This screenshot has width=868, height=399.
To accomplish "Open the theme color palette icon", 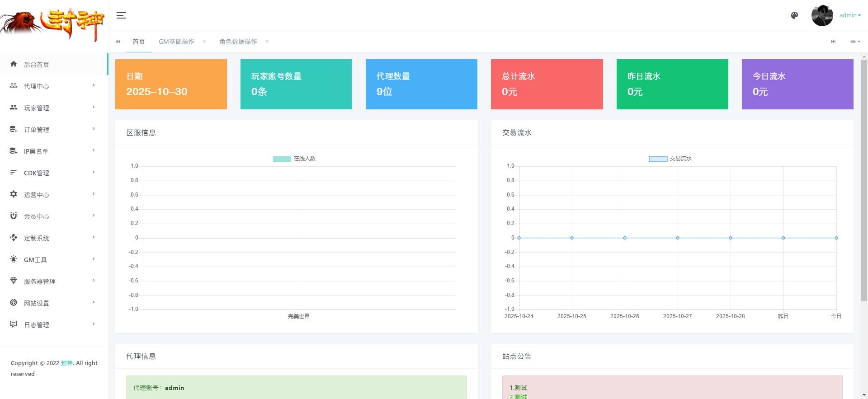I will (794, 15).
